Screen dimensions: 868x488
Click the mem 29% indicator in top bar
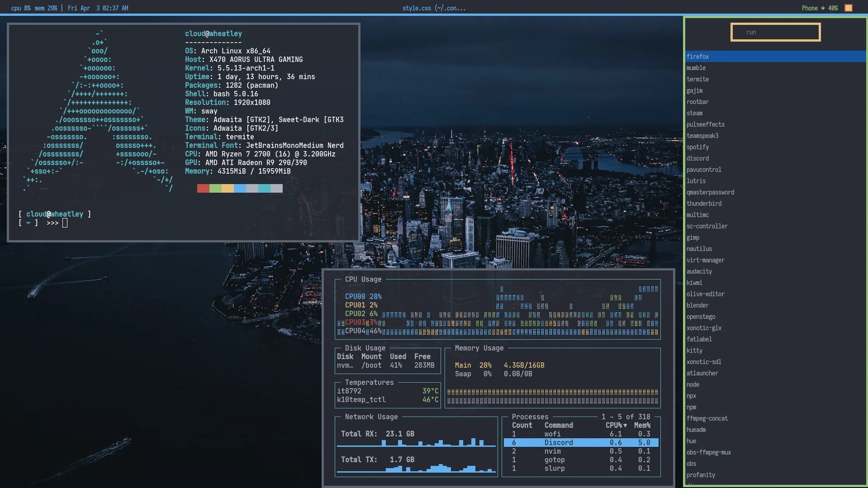(46, 8)
